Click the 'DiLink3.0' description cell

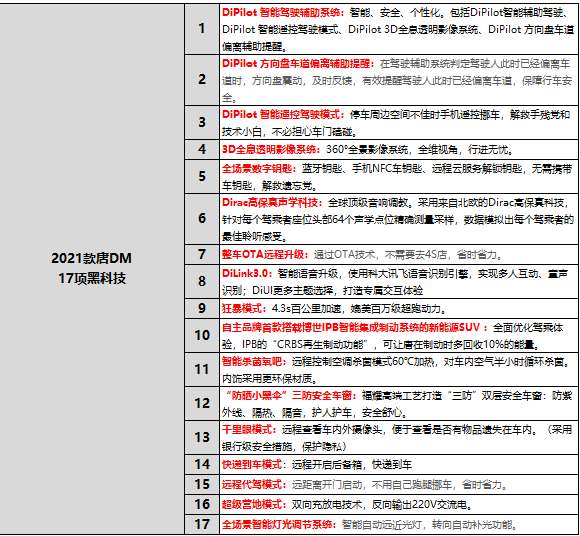pyautogui.click(x=399, y=281)
